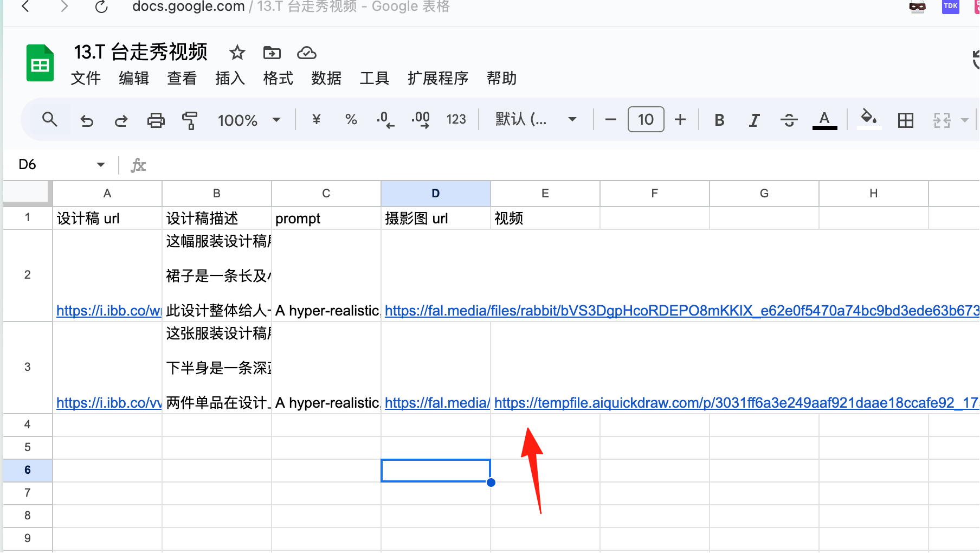980x553 pixels.
Task: Star this spreadsheet document
Action: coord(237,53)
